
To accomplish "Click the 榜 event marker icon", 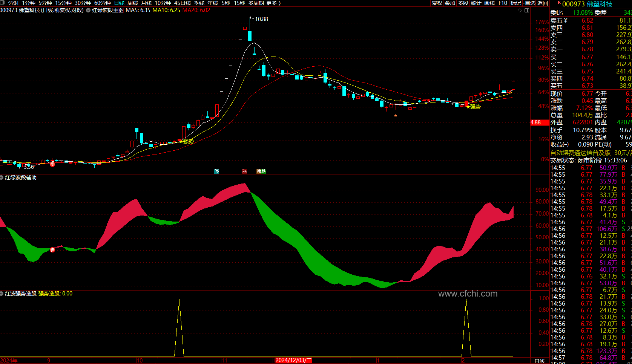I will click(259, 171).
